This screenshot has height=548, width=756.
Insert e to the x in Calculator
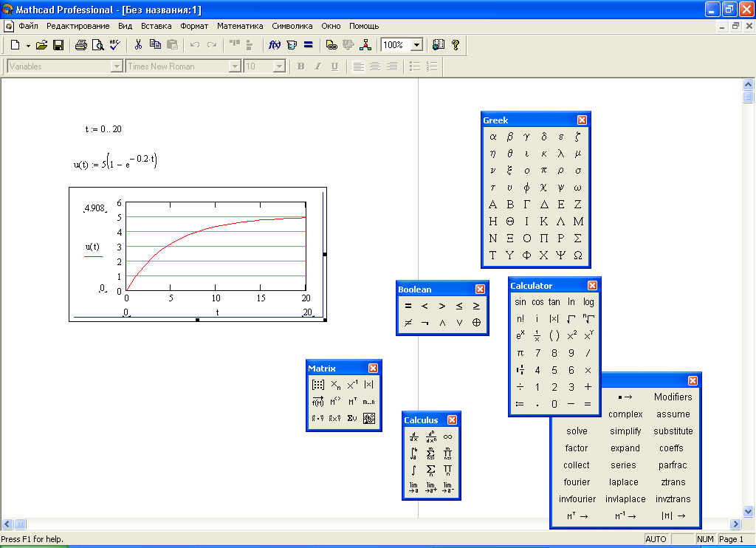(520, 336)
